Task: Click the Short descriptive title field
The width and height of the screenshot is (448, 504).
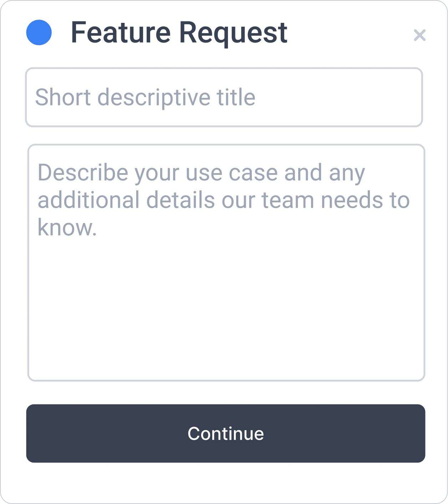Action: 224,97
